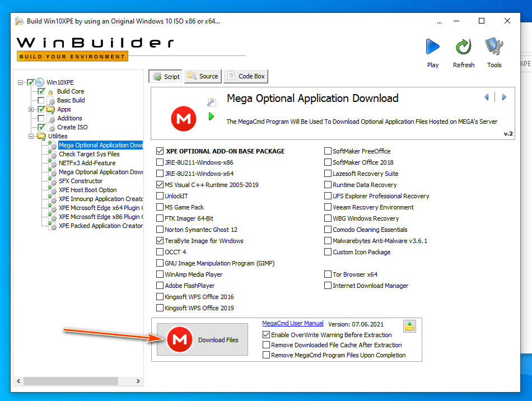Toggle the Additions tree checkbox

(x=41, y=118)
